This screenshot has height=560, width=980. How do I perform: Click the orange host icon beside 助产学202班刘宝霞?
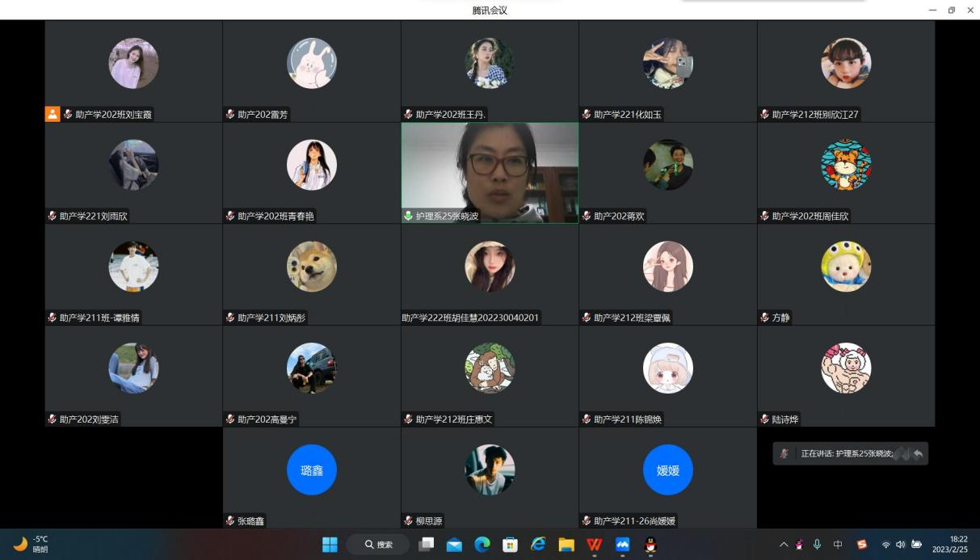click(x=53, y=114)
